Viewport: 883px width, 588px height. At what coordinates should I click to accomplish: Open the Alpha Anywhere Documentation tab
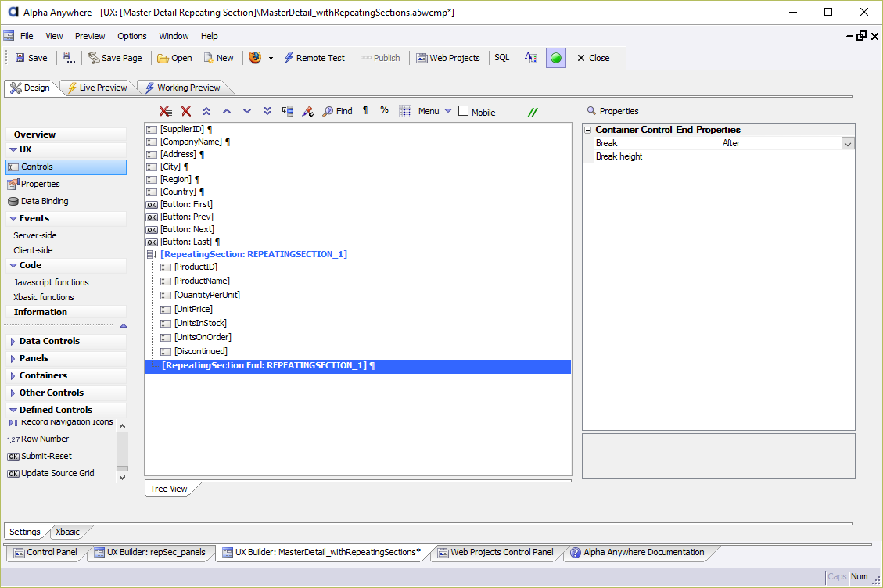click(637, 553)
